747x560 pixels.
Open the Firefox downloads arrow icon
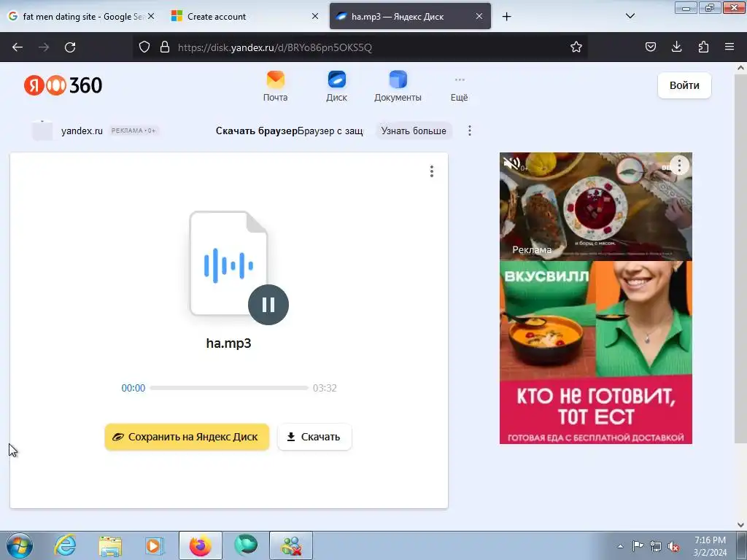pyautogui.click(x=676, y=47)
